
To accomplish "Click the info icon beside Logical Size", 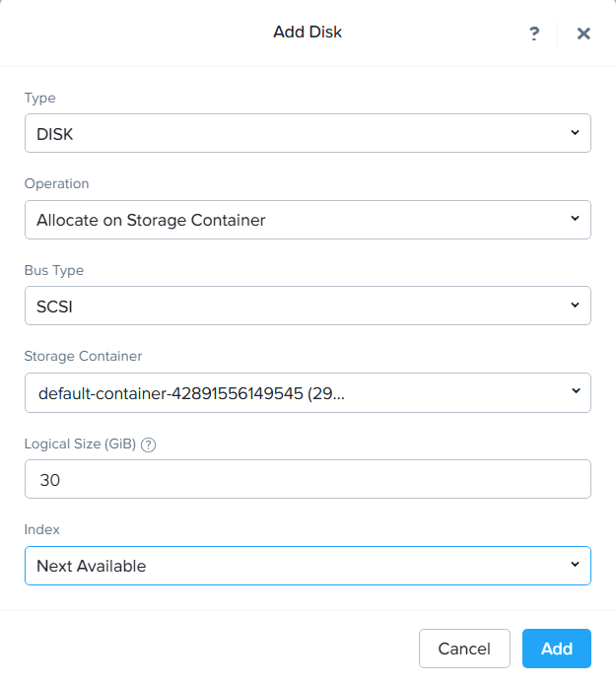I will pyautogui.click(x=149, y=444).
